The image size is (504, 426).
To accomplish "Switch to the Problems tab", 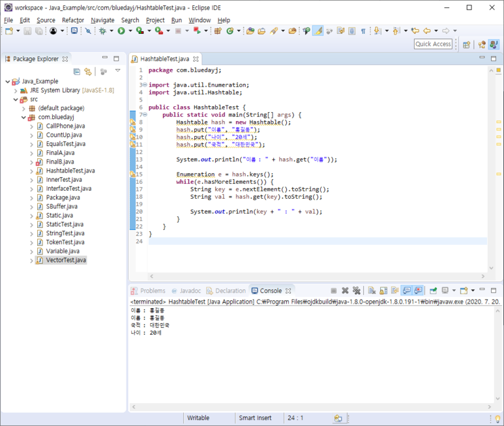I will [x=148, y=291].
